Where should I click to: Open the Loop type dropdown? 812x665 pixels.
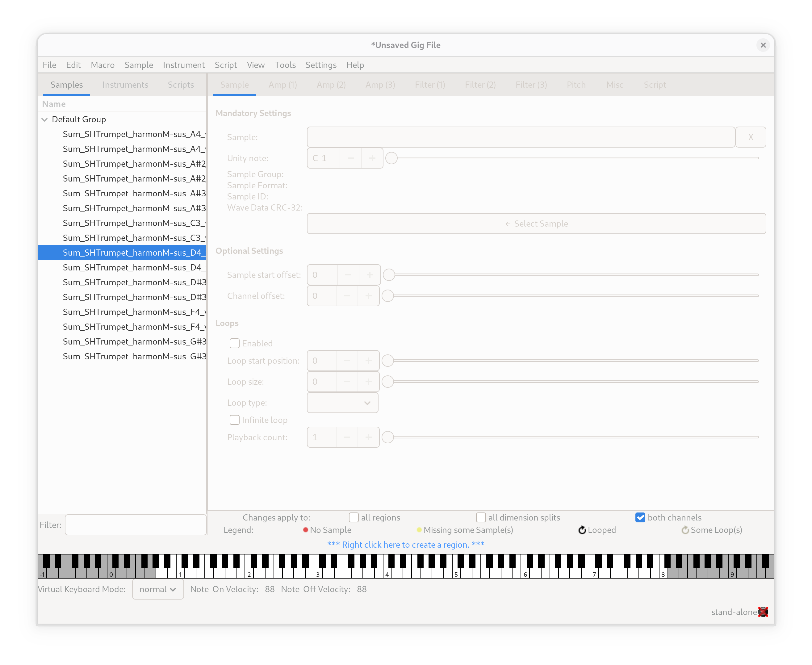(342, 403)
